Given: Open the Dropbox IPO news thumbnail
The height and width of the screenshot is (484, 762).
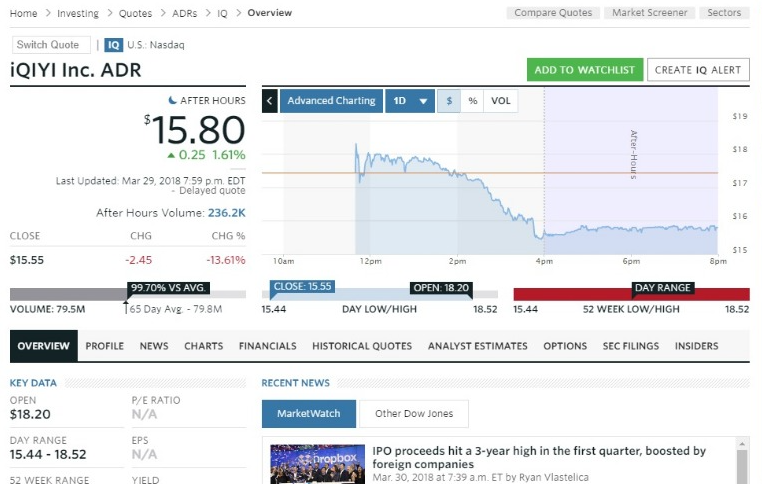Looking at the screenshot, I should [316, 464].
